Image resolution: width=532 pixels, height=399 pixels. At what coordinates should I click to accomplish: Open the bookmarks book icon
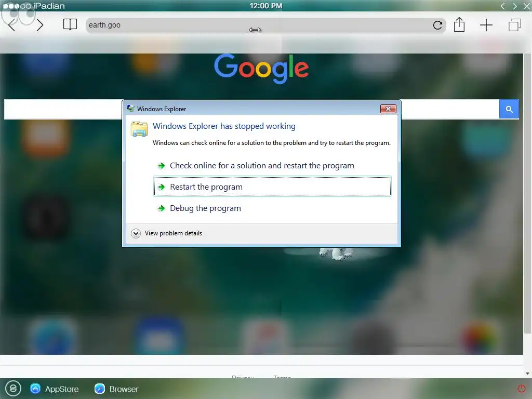70,25
